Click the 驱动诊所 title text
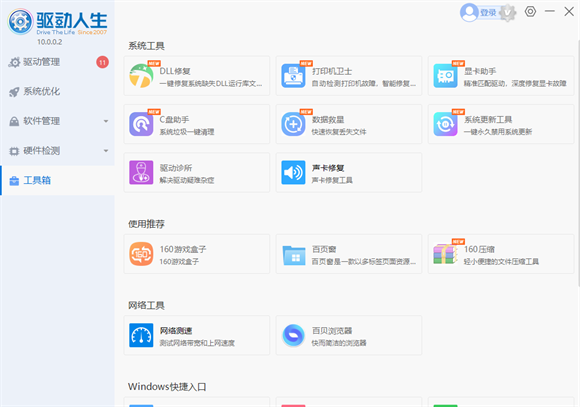The height and width of the screenshot is (407, 580). (x=176, y=168)
